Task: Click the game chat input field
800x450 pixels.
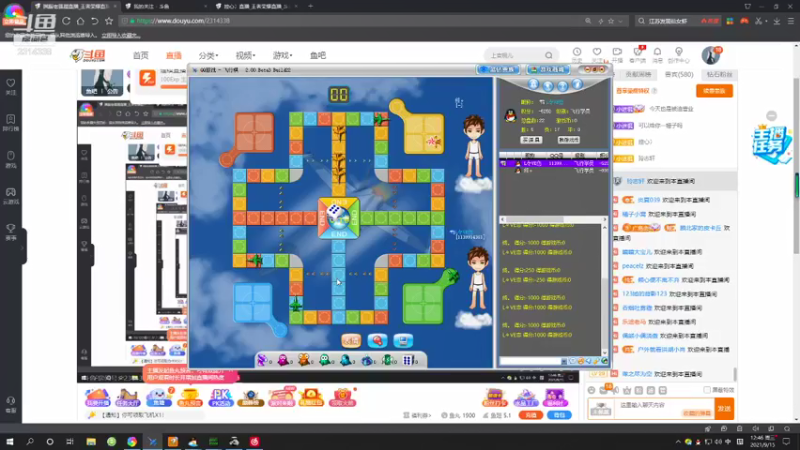Action: (x=530, y=361)
